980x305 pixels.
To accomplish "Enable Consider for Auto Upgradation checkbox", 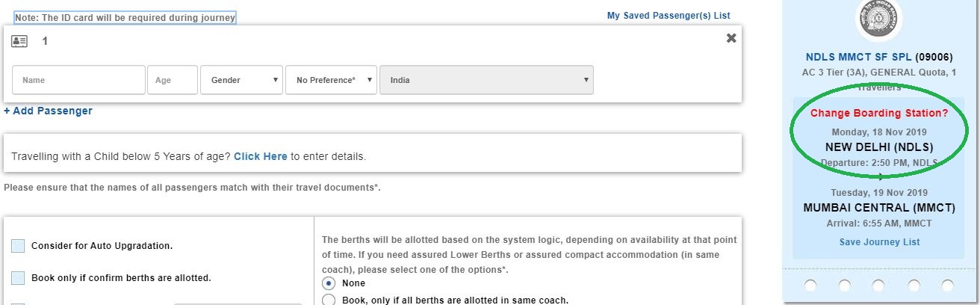I will [19, 246].
